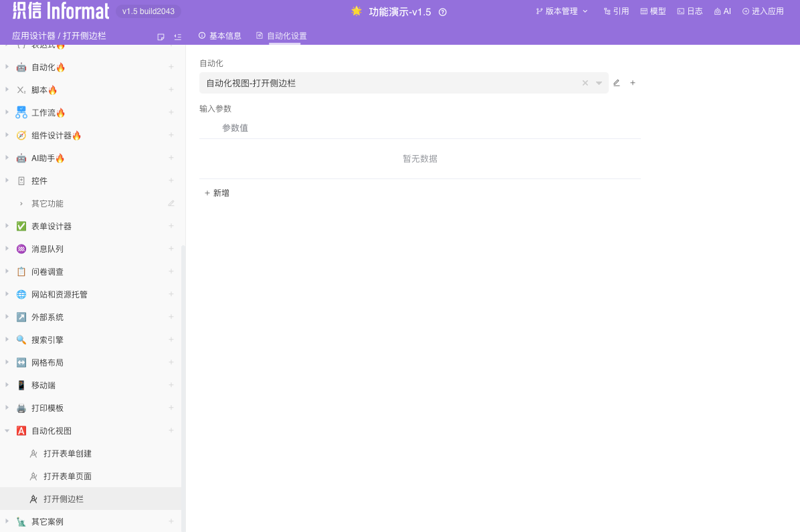
Task: Click the help question mark beside 功能演示-v1.5
Action: coord(442,12)
